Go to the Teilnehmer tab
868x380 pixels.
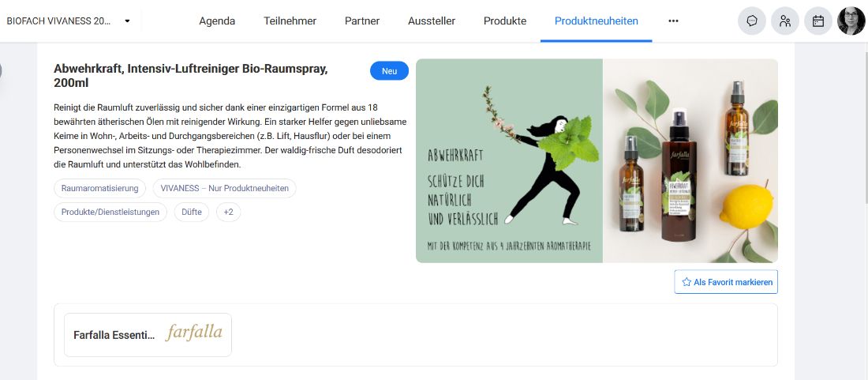(290, 21)
